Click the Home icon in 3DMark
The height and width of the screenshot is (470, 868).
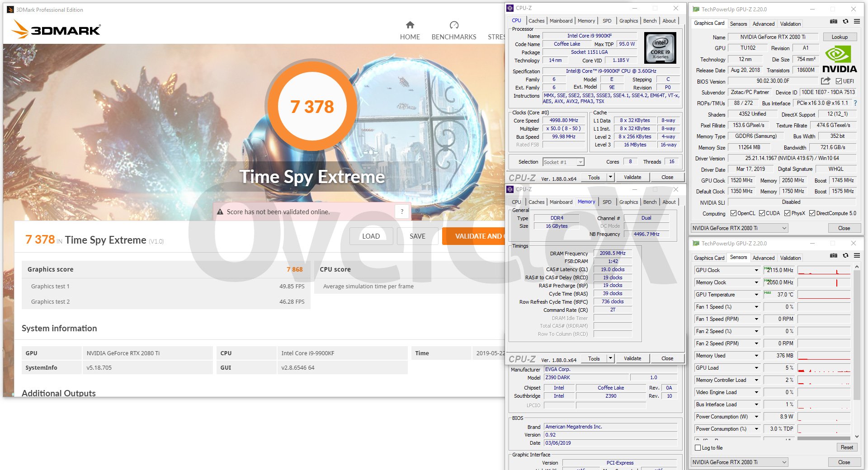point(410,25)
